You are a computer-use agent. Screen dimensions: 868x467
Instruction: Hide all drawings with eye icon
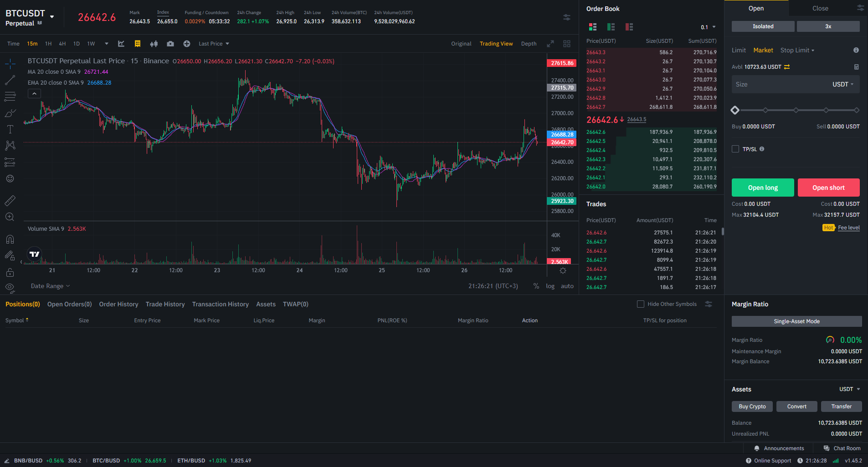[x=10, y=287]
